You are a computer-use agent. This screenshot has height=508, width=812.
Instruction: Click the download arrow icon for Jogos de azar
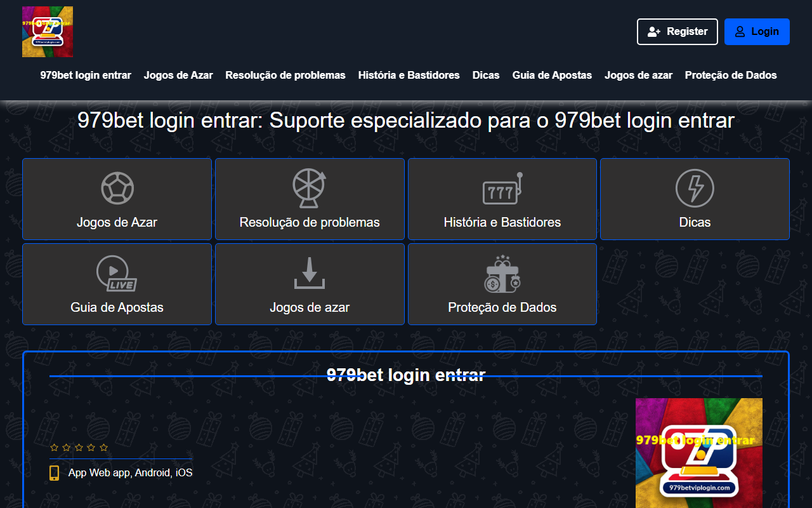pos(310,273)
